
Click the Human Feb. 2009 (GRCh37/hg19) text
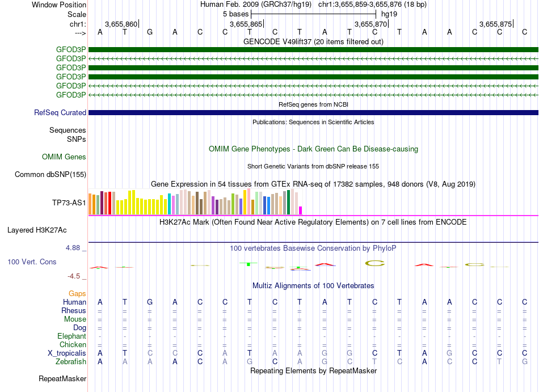coord(256,5)
